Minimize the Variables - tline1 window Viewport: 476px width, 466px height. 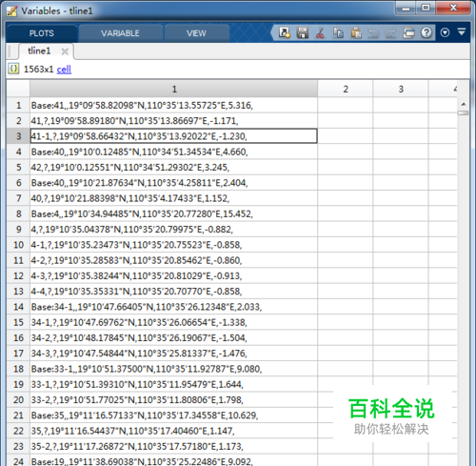[406, 8]
